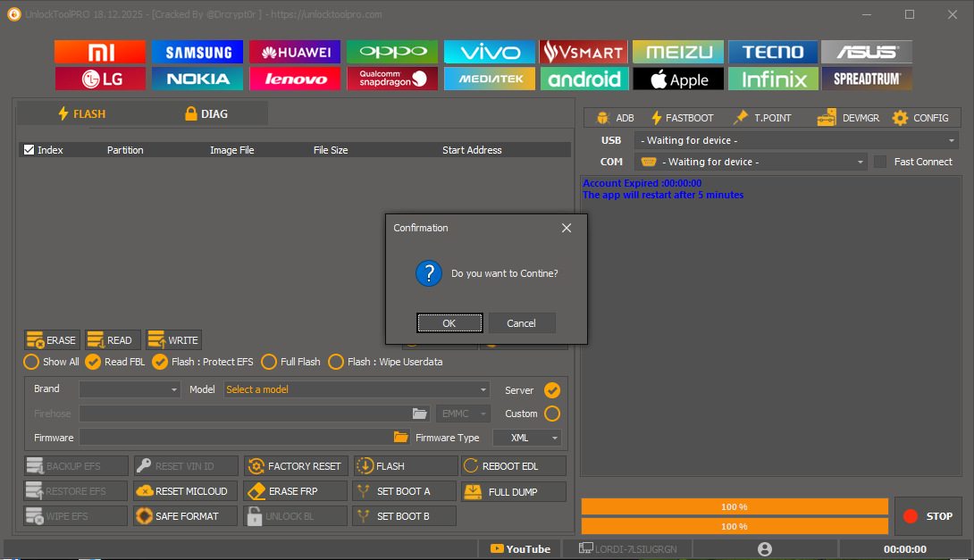
Task: Launch DEVMGR device manager
Action: [849, 118]
